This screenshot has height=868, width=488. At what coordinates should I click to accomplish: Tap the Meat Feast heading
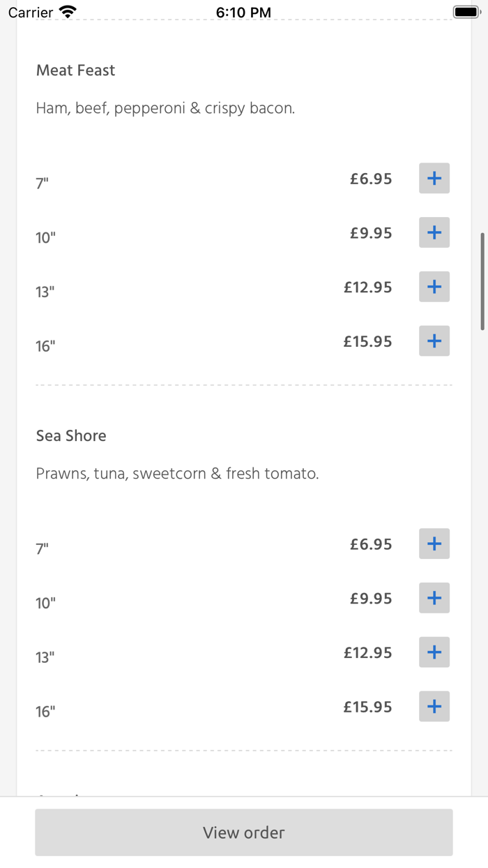pyautogui.click(x=75, y=70)
